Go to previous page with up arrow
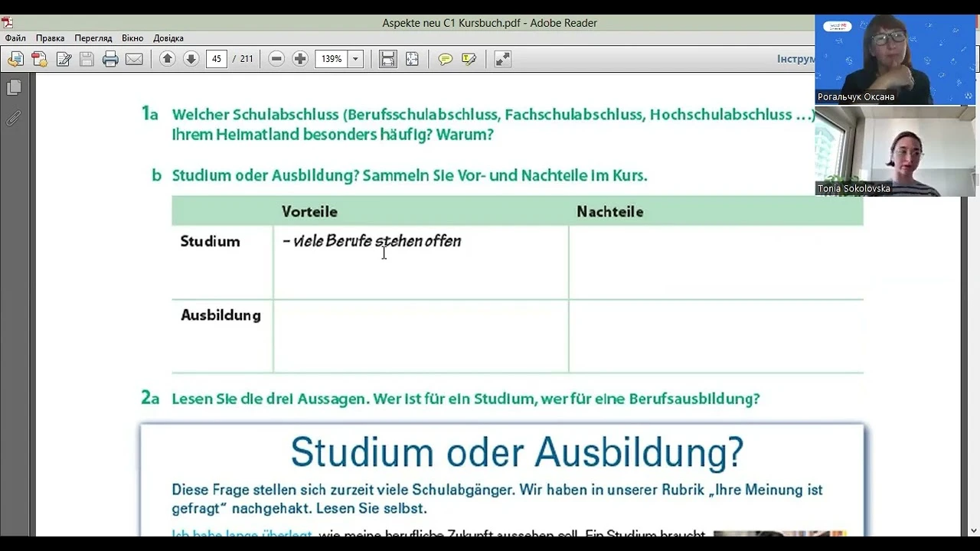Screen dimensions: 980x551 point(168,59)
